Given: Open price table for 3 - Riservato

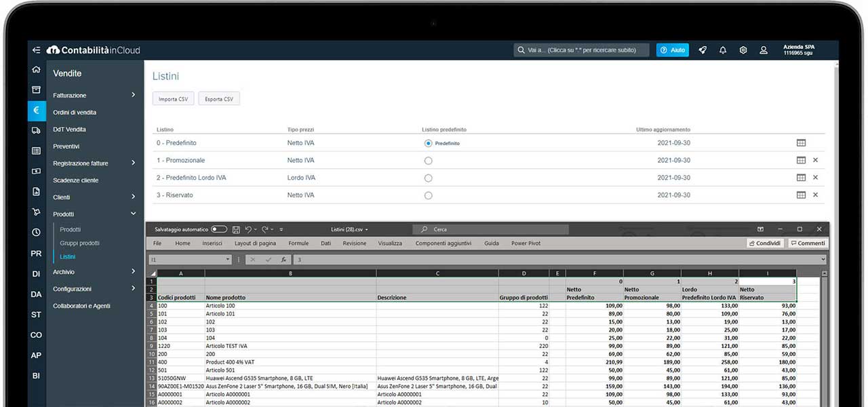Looking at the screenshot, I should click(x=801, y=195).
